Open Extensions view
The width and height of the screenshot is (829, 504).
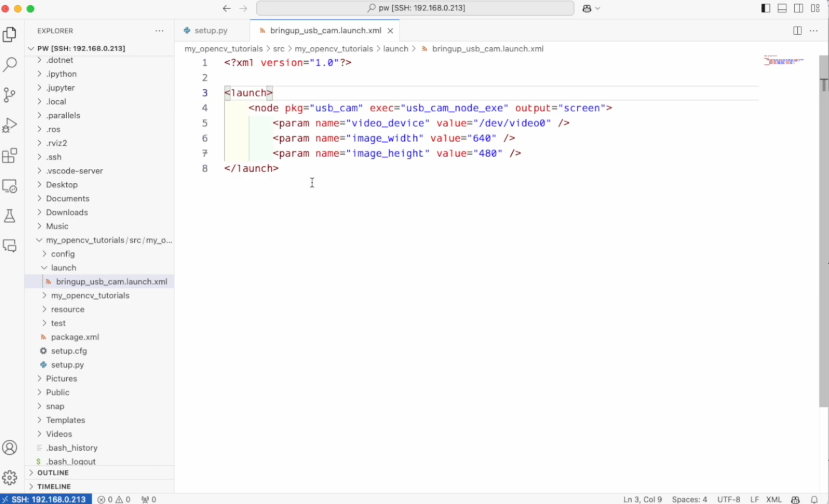10,156
